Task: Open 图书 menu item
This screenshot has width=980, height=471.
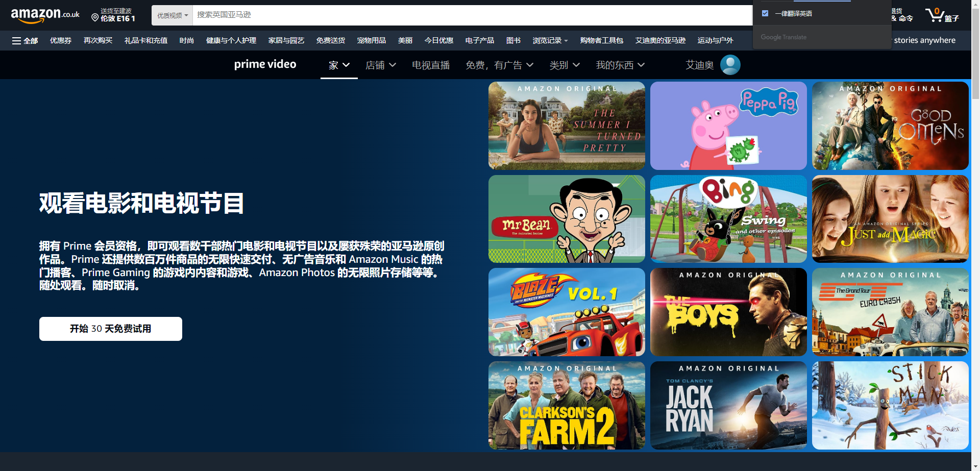Action: click(x=513, y=40)
